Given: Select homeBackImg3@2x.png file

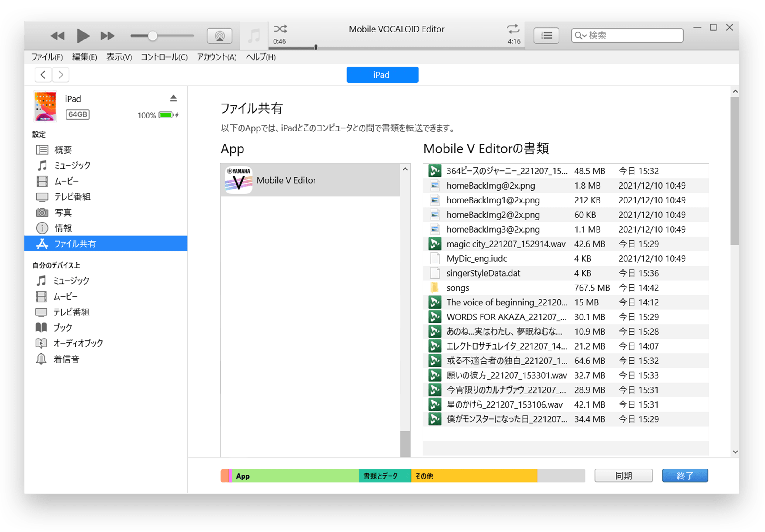Looking at the screenshot, I should 566,230.
